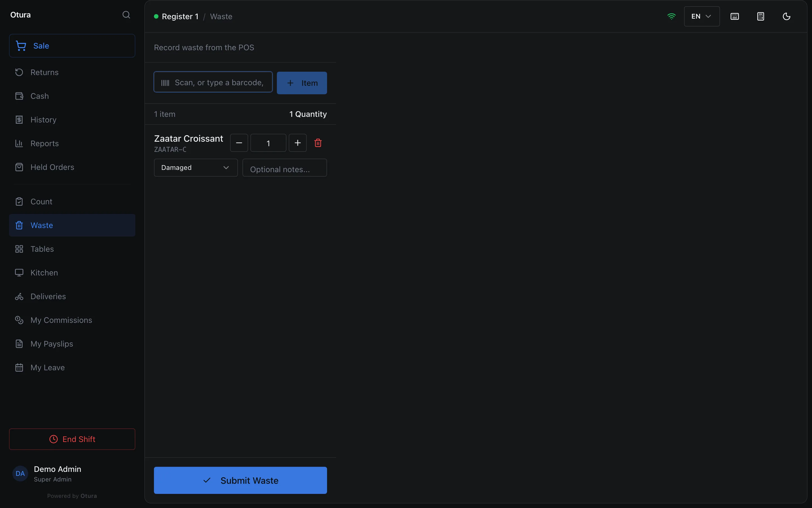The image size is (812, 508).
Task: Toggle dark mode moon icon
Action: (x=787, y=16)
